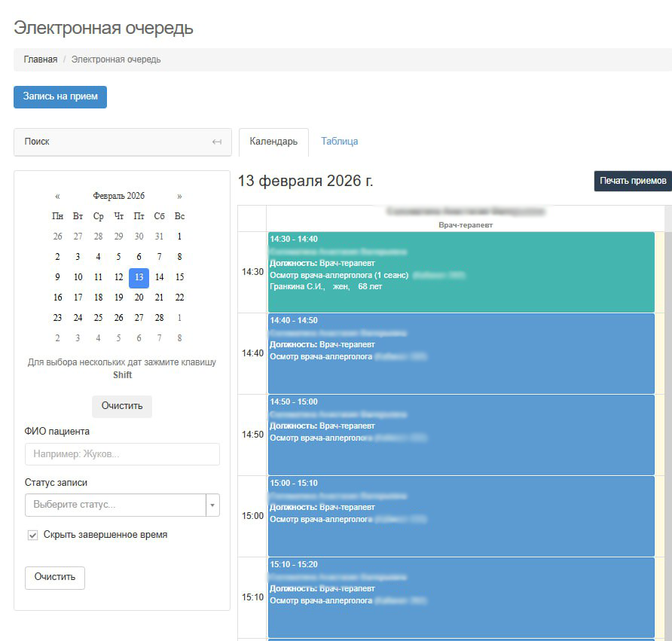
Task: Click the bottom Очистить filter button
Action: coord(55,577)
